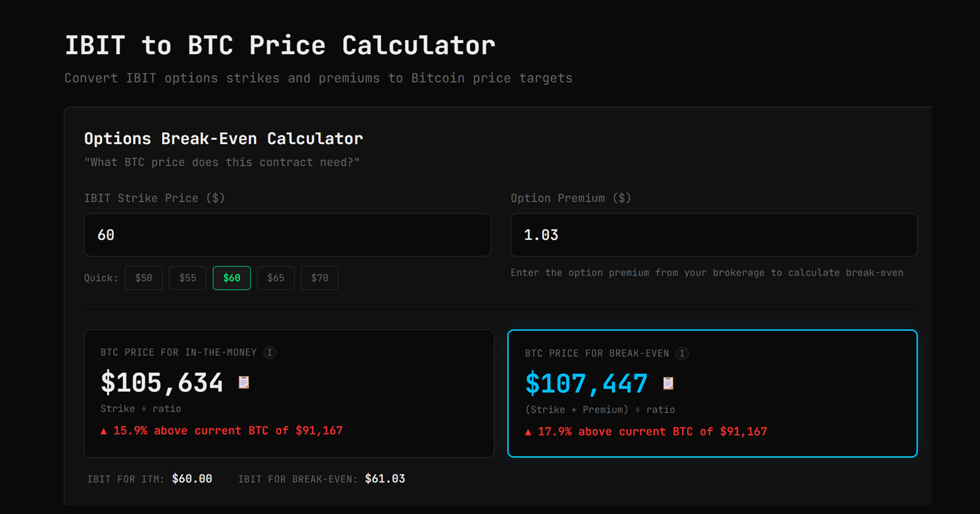The height and width of the screenshot is (514, 980).
Task: Open the info tooltip for BTC PRICE FOR IN-THE-MONEY
Action: [270, 352]
